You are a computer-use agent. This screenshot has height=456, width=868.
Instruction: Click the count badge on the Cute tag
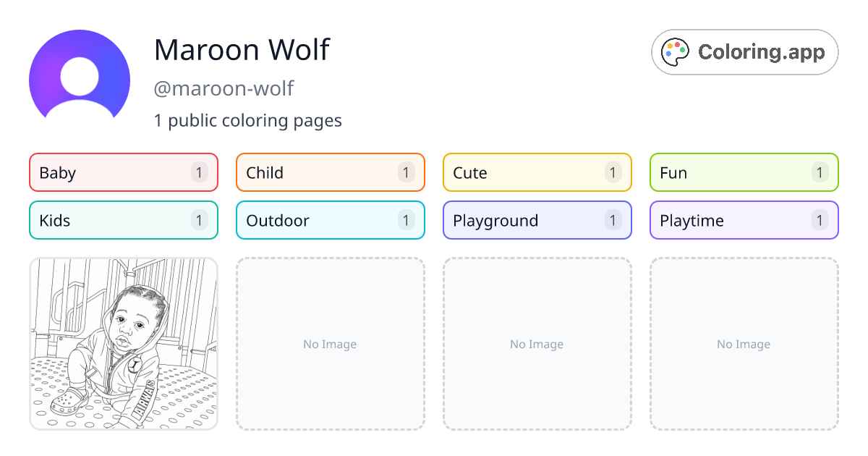[x=613, y=172]
